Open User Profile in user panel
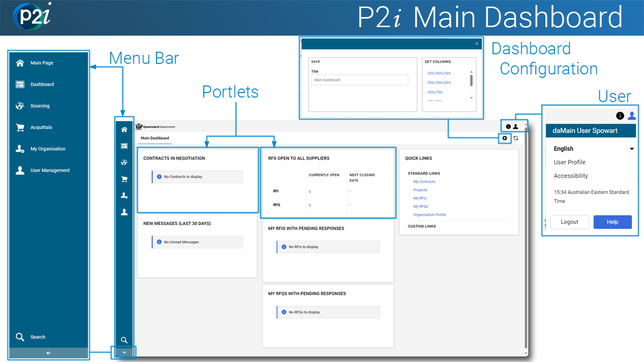 [x=570, y=162]
